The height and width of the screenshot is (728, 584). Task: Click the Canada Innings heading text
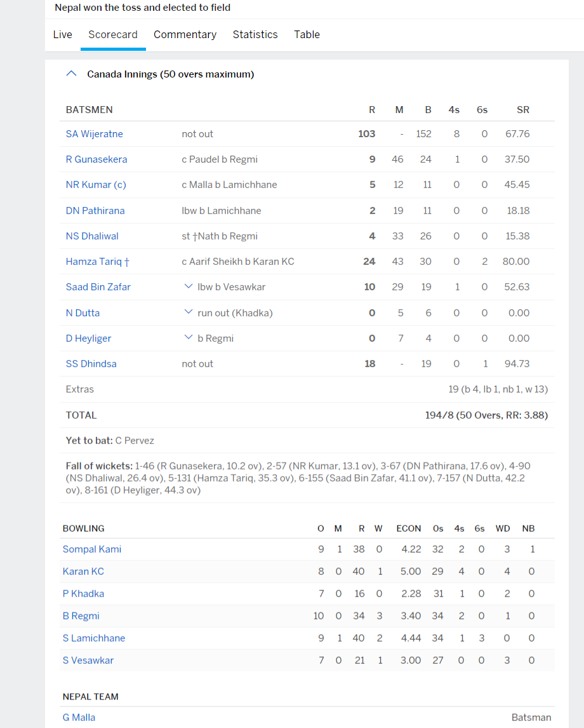click(x=170, y=74)
